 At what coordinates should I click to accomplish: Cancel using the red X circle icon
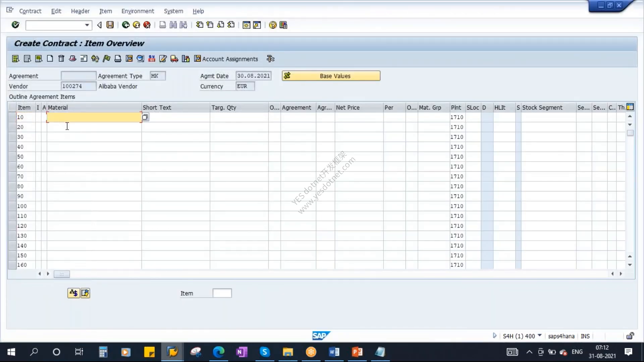click(x=147, y=25)
